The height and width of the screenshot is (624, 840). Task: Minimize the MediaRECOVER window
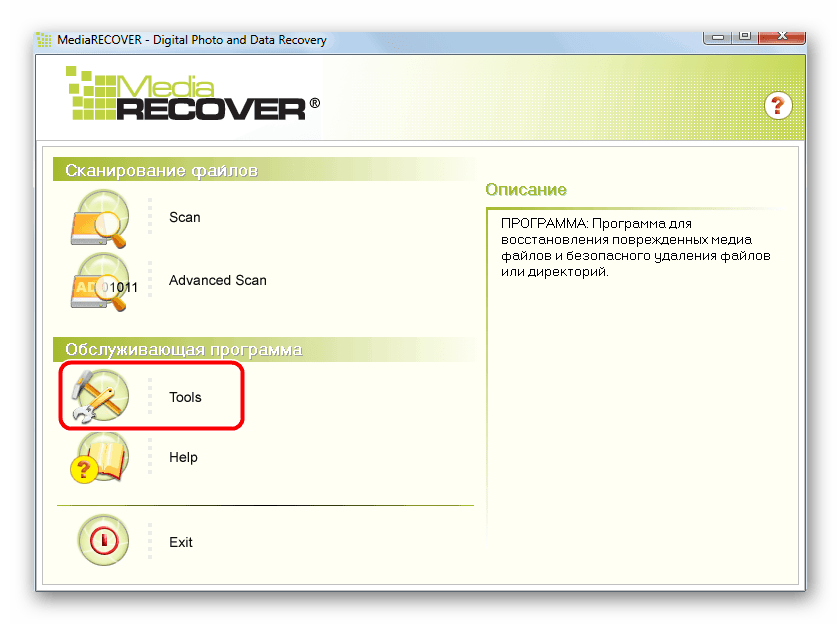tap(718, 37)
